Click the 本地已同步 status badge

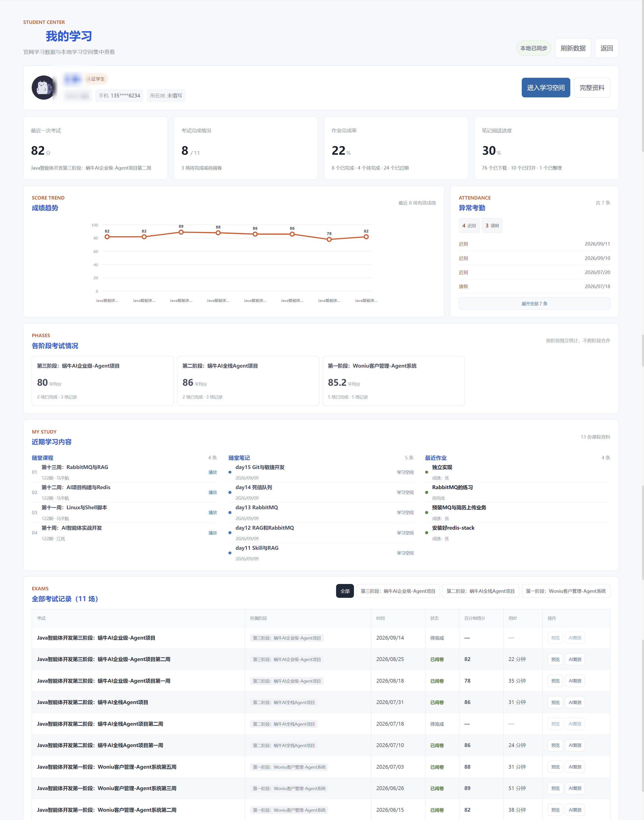[534, 48]
